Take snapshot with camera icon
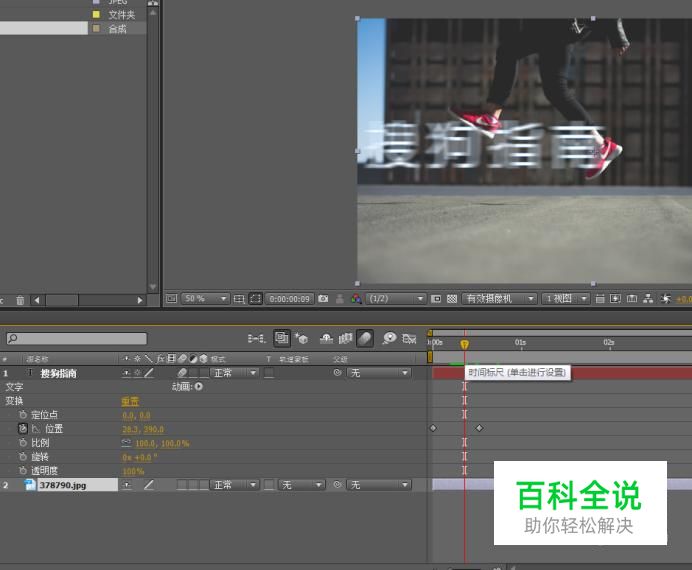 tap(323, 299)
